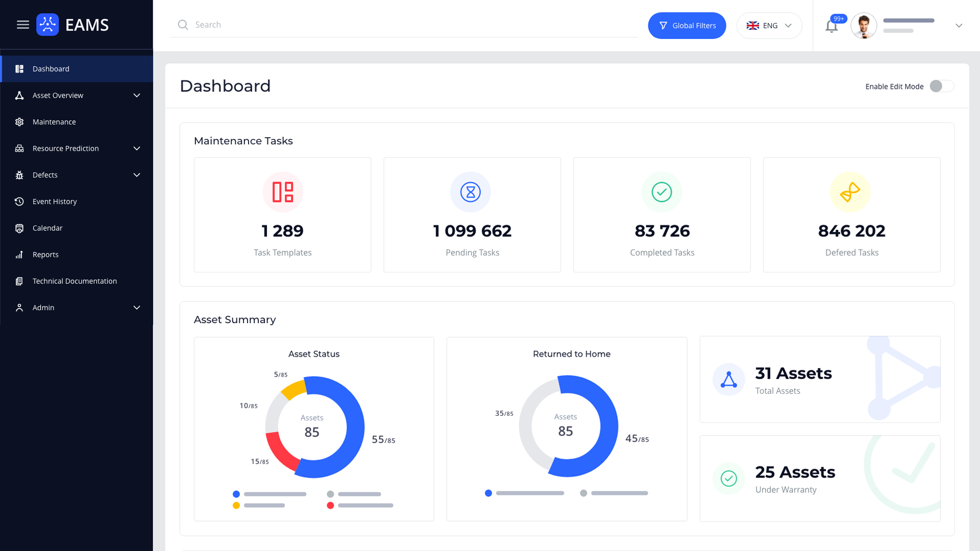This screenshot has width=980, height=551.
Task: Toggle the Enable Edit Mode switch
Action: pyautogui.click(x=942, y=86)
